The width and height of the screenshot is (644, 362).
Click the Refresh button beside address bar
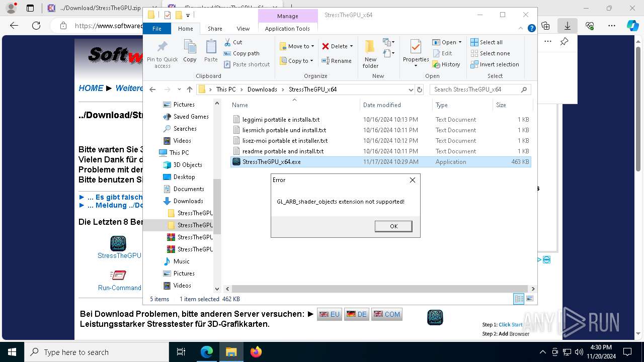[x=420, y=89]
